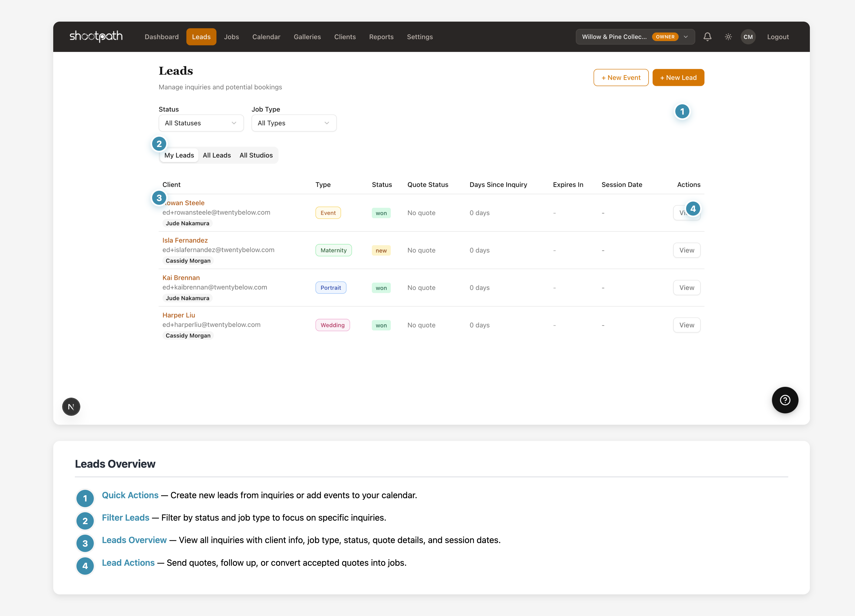This screenshot has height=616, width=855.
Task: Open the notifications bell icon
Action: point(708,36)
